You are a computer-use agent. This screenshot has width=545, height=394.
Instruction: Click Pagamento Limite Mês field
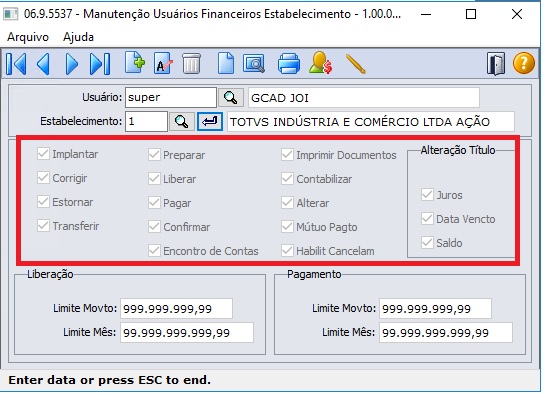coord(446,333)
